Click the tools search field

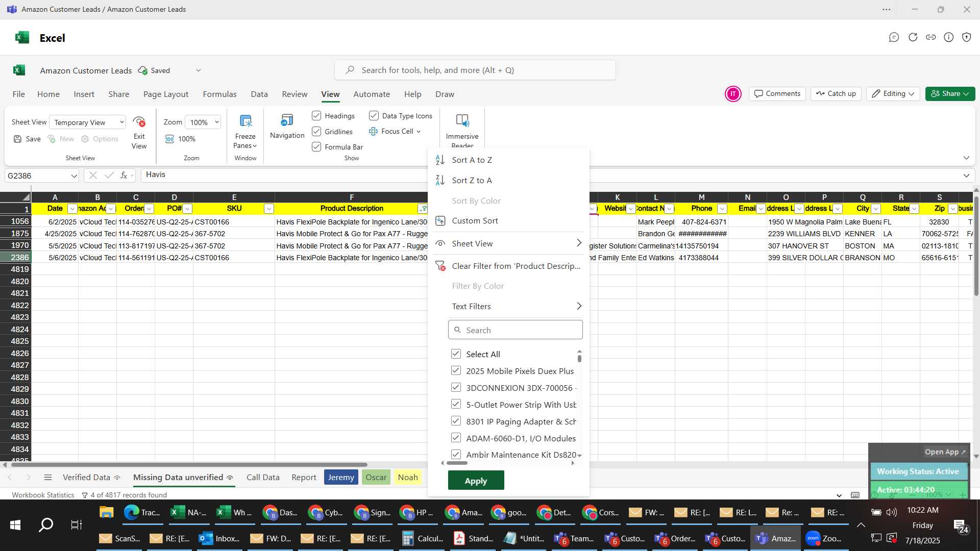click(475, 70)
